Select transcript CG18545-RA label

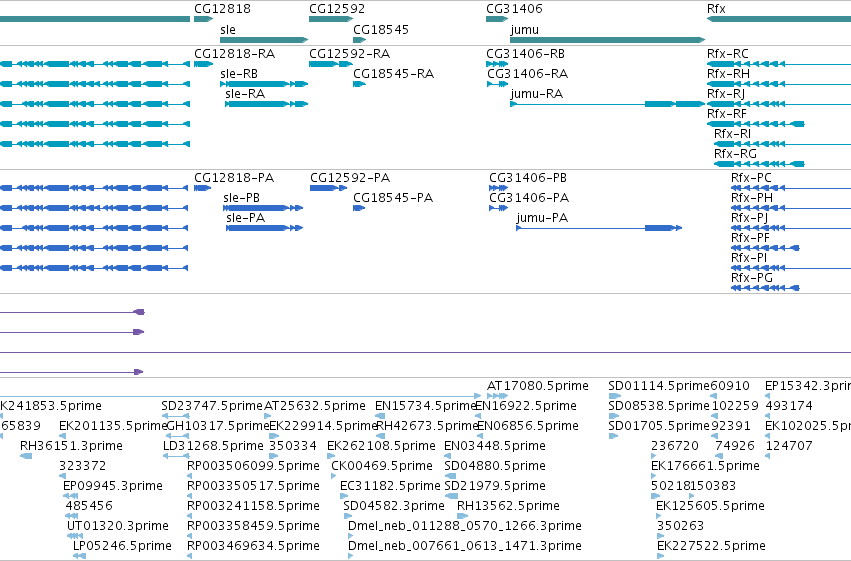coord(393,74)
